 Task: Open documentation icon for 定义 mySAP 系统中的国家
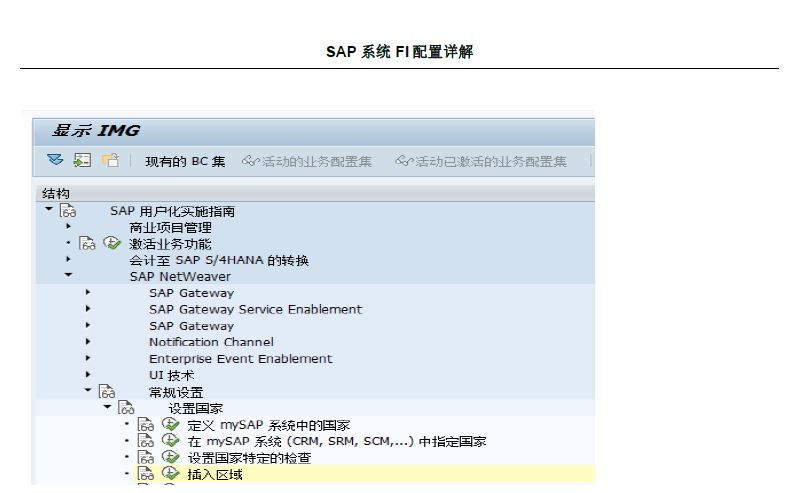(x=146, y=424)
